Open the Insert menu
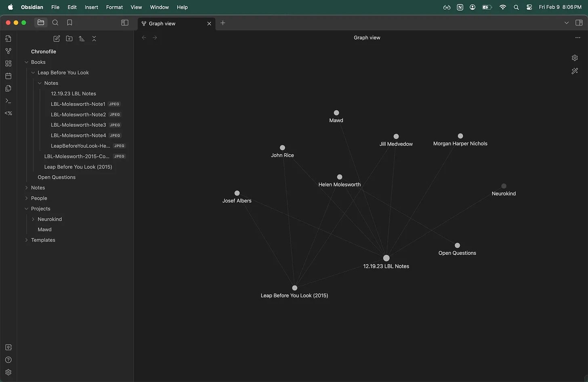The height and width of the screenshot is (382, 588). [x=91, y=7]
